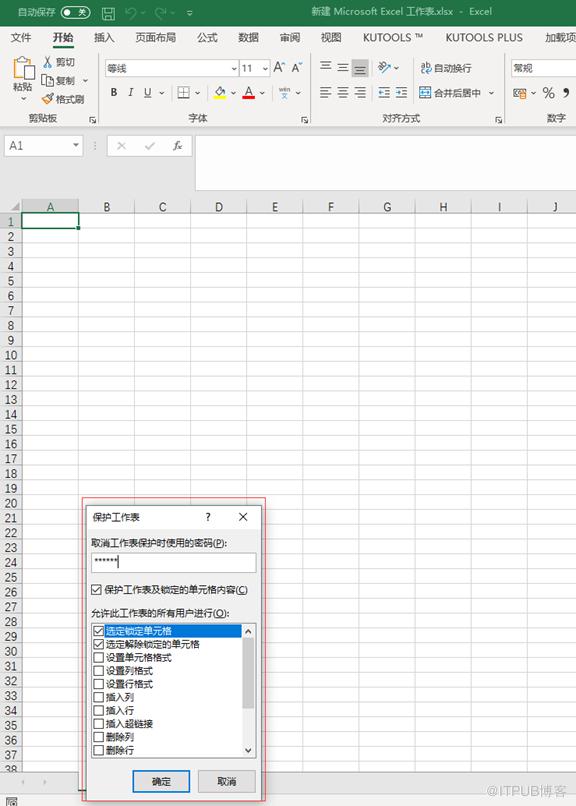Viewport: 576px width, 806px height.
Task: Click the password field in dialog
Action: click(174, 562)
